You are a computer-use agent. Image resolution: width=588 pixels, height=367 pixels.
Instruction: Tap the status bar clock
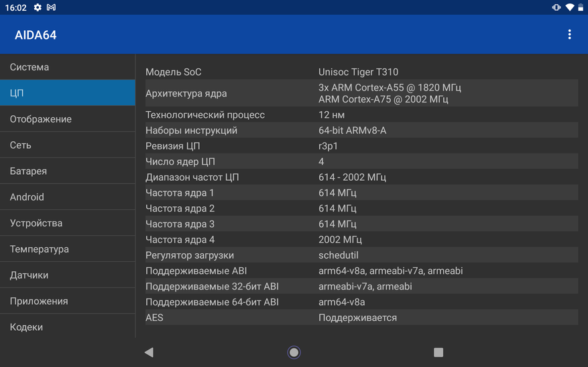coord(14,7)
